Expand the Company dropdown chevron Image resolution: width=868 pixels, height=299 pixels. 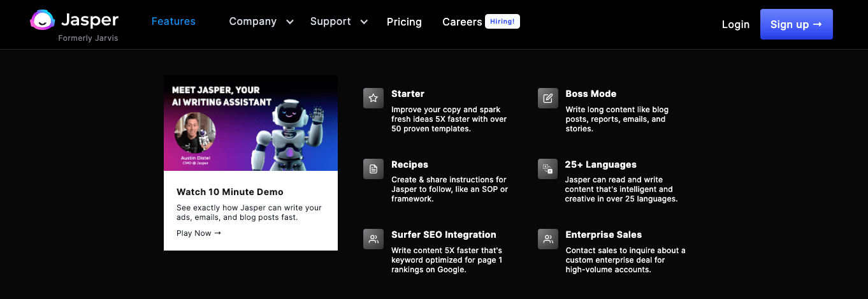[x=289, y=22]
